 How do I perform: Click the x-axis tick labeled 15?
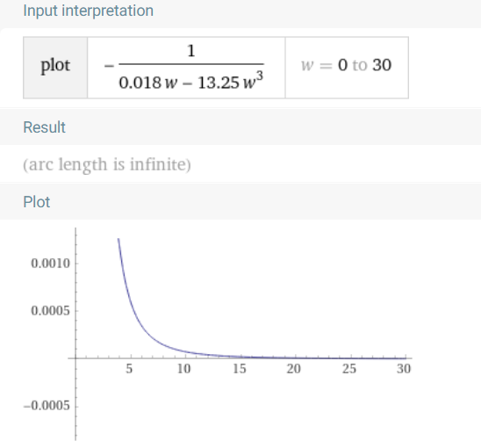coord(240,369)
